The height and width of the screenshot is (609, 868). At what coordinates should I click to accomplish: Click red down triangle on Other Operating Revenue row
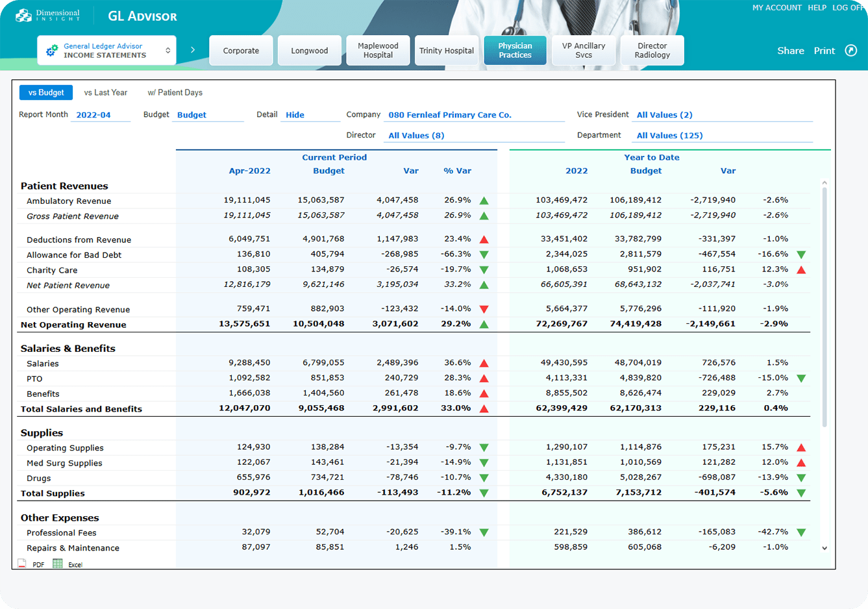(484, 310)
